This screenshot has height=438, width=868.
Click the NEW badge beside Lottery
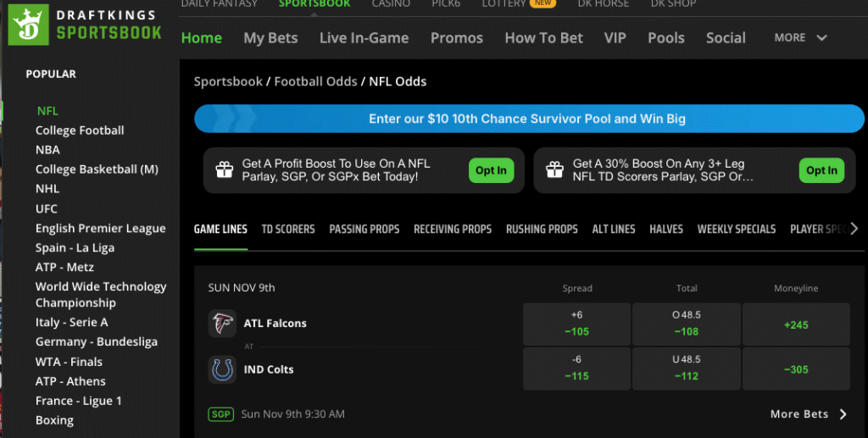point(542,3)
